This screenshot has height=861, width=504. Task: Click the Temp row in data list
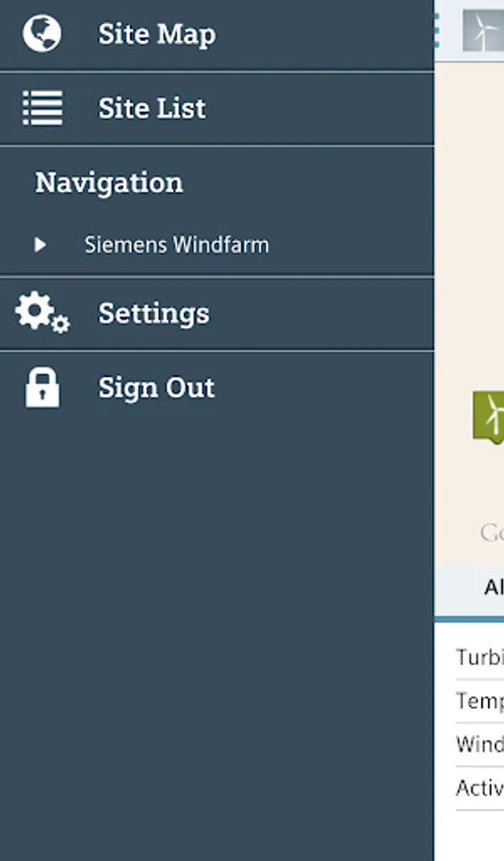click(x=480, y=700)
